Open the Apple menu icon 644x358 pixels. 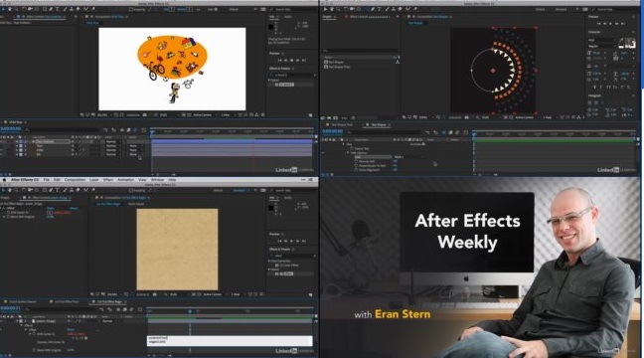[x=5, y=180]
